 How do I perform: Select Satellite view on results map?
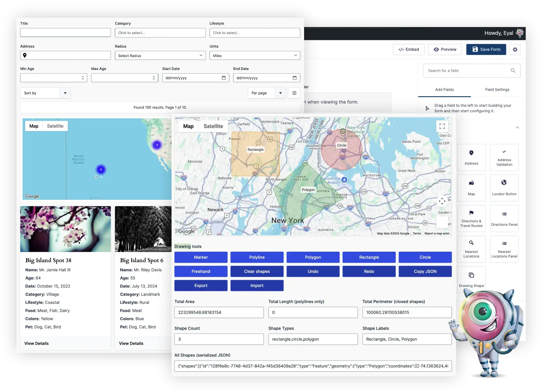pos(55,126)
